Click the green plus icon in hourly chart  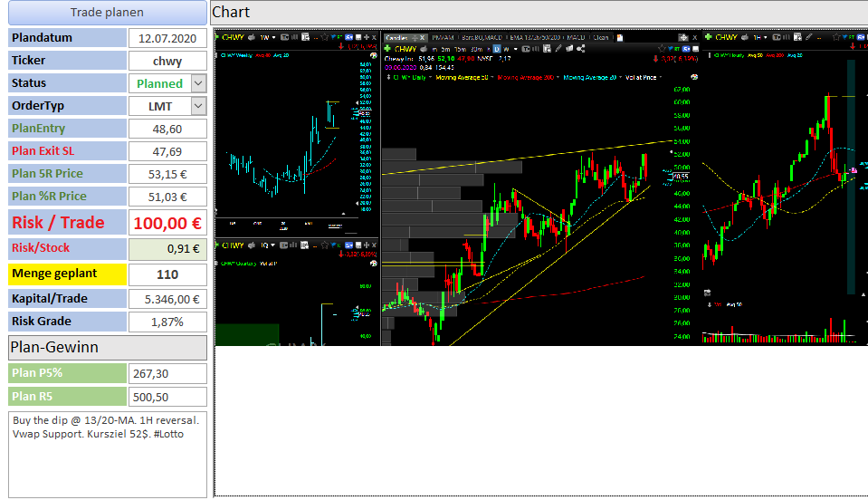pos(709,37)
